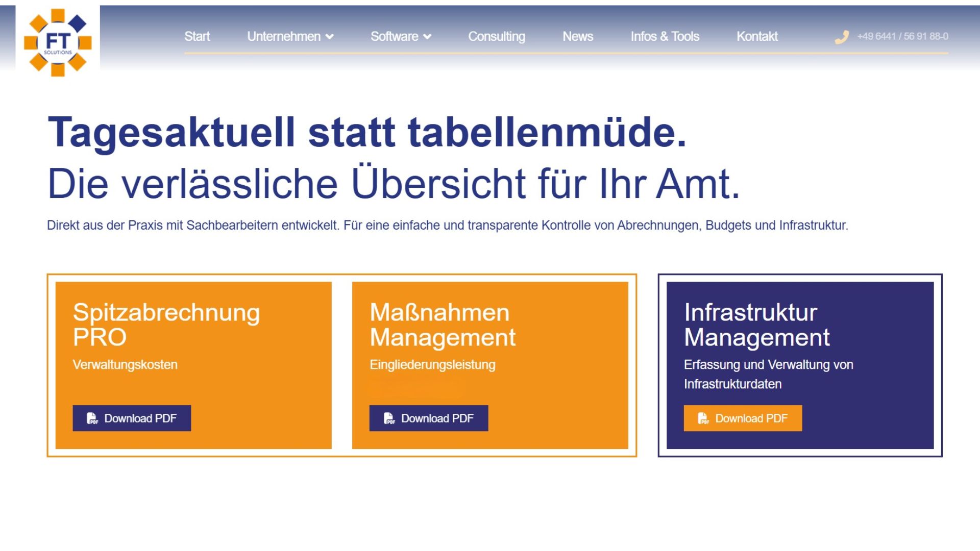Image resolution: width=980 pixels, height=551 pixels.
Task: Click PDF icon in Spitzabrechnung PRO download button
Action: pos(92,418)
